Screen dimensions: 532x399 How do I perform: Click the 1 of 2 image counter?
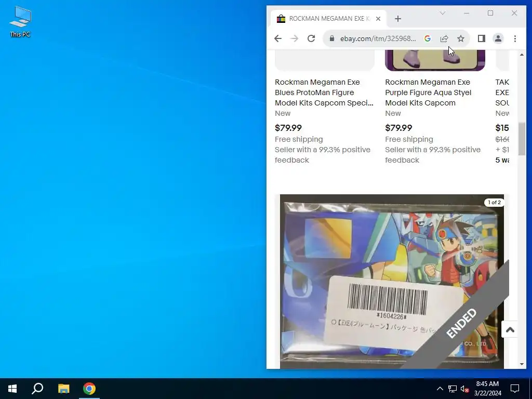tap(495, 202)
